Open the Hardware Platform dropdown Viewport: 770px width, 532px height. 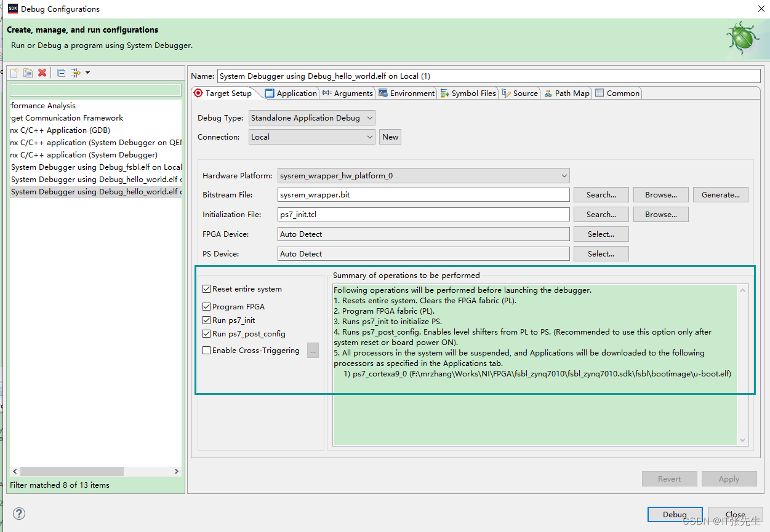coord(423,176)
